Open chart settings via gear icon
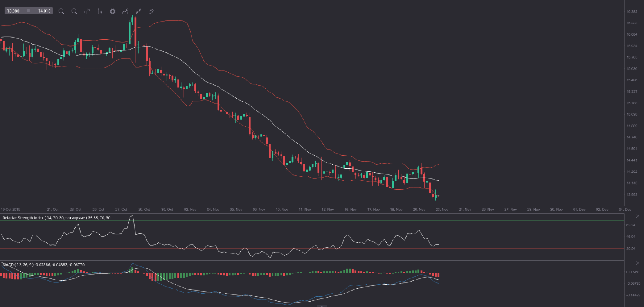This screenshot has height=307, width=644. pos(113,11)
